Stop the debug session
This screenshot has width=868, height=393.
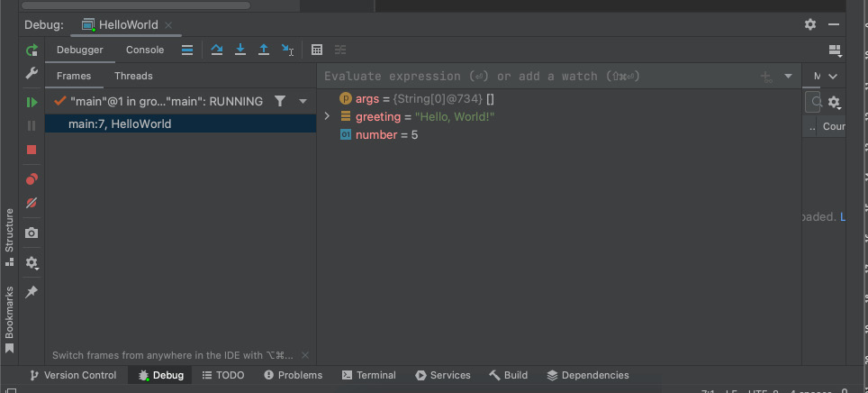tap(32, 150)
